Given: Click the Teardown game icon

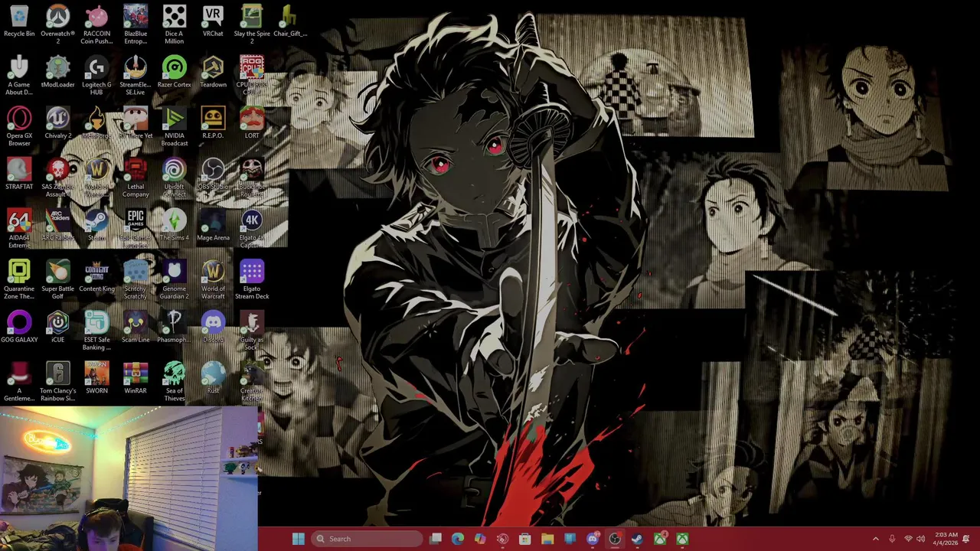Looking at the screenshot, I should (213, 72).
